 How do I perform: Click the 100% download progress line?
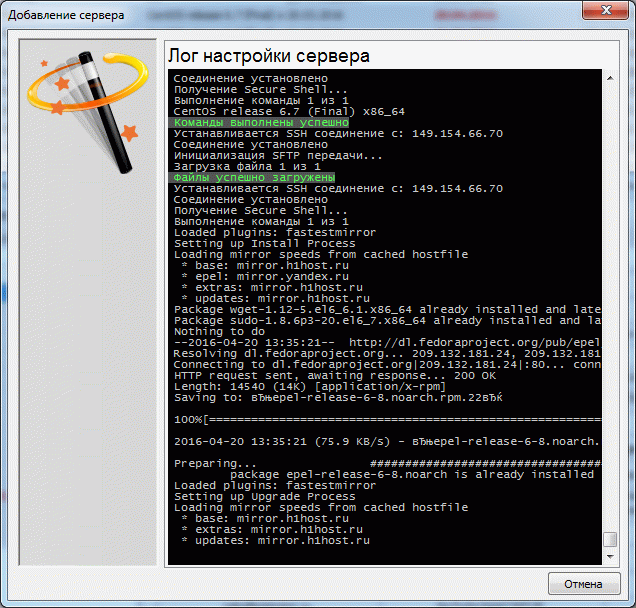387,419
